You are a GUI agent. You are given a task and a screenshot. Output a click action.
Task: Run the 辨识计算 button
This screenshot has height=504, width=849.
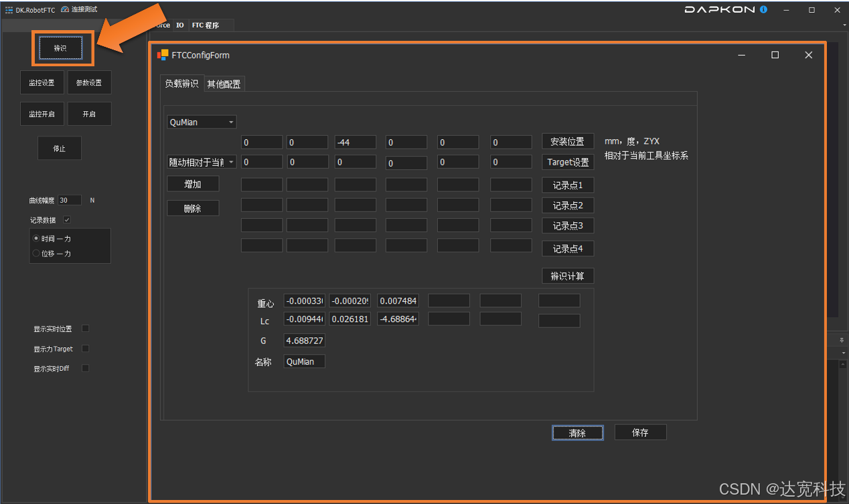(x=568, y=276)
